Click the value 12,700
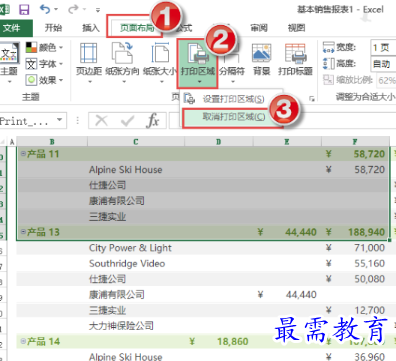 click(x=370, y=310)
